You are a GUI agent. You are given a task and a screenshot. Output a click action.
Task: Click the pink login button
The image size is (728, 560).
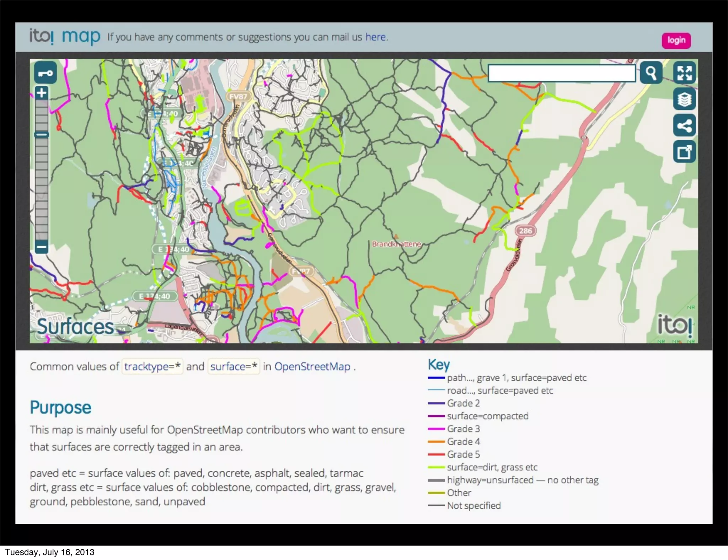point(676,40)
